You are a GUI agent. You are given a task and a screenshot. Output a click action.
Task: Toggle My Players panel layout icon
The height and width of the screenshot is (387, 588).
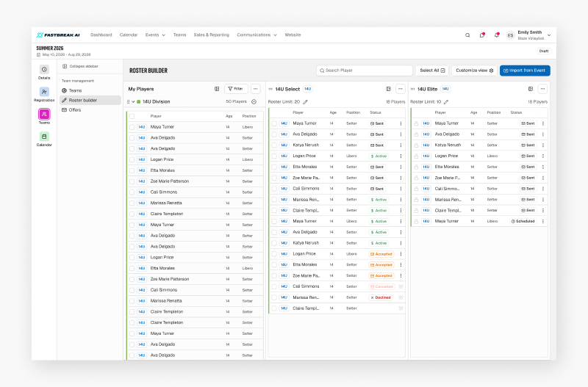click(x=217, y=89)
